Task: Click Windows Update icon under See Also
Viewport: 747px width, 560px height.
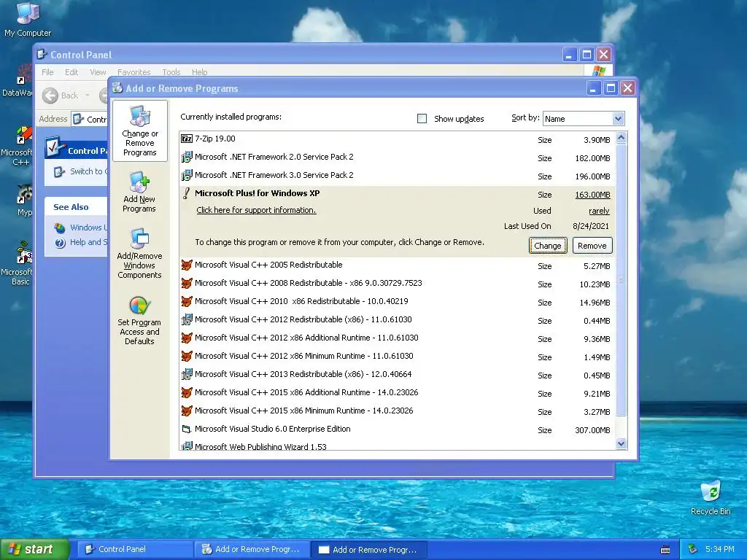Action: (x=60, y=227)
